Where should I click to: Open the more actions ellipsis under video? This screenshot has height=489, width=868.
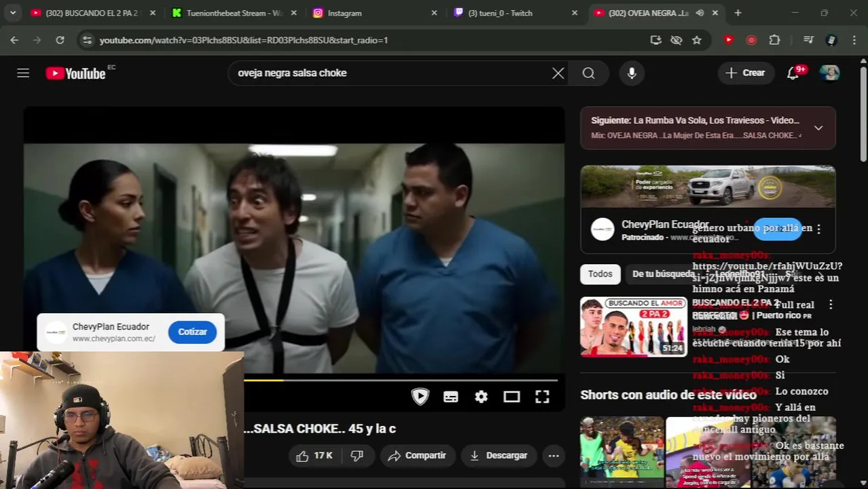(x=554, y=456)
